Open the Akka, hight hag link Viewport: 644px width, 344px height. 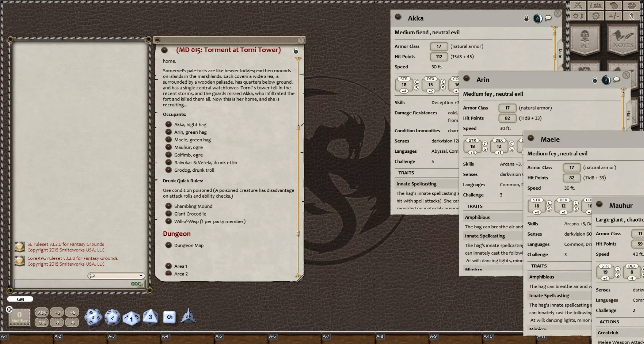[169, 124]
